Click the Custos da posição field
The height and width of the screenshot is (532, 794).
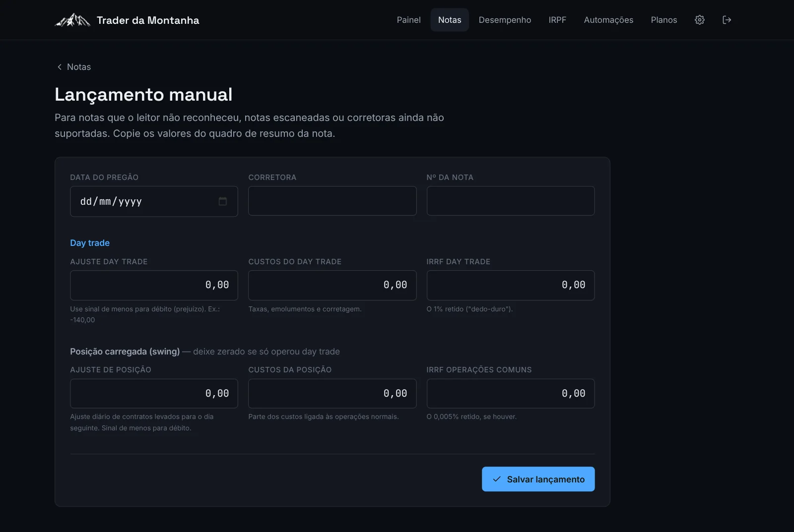[332, 393]
